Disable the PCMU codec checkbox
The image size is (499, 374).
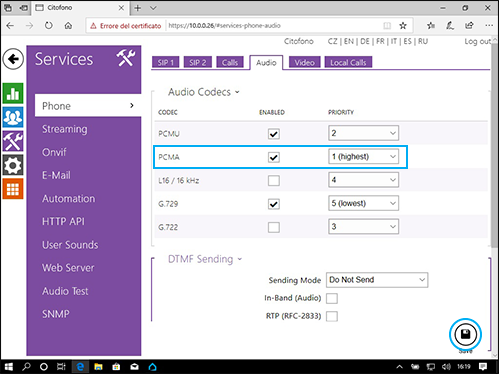274,134
